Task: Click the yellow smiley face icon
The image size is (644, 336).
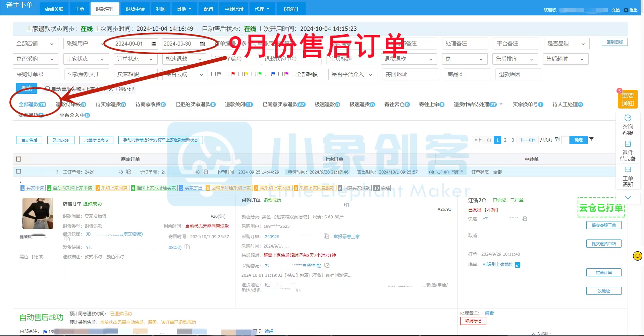Action: (638, 256)
